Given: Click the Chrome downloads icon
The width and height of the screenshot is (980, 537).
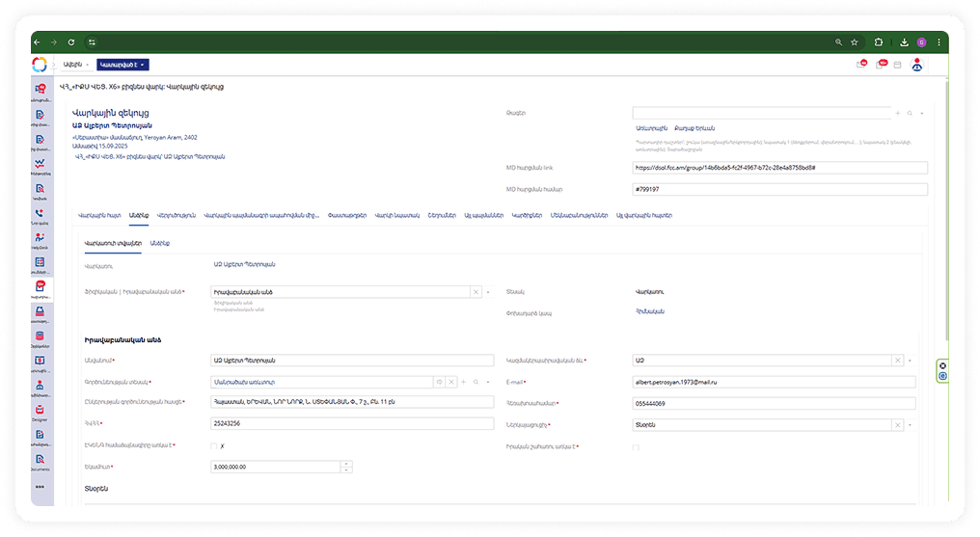Looking at the screenshot, I should pyautogui.click(x=904, y=42).
